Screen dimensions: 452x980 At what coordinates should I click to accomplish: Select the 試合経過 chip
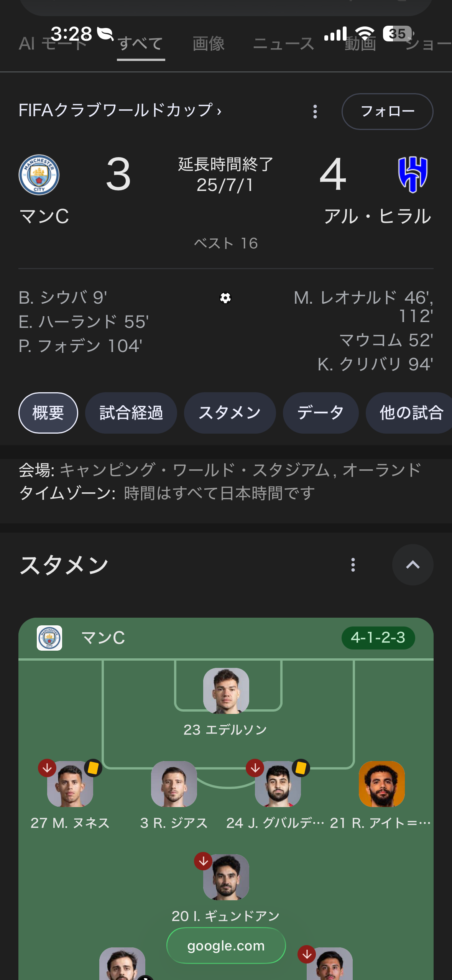click(x=131, y=413)
